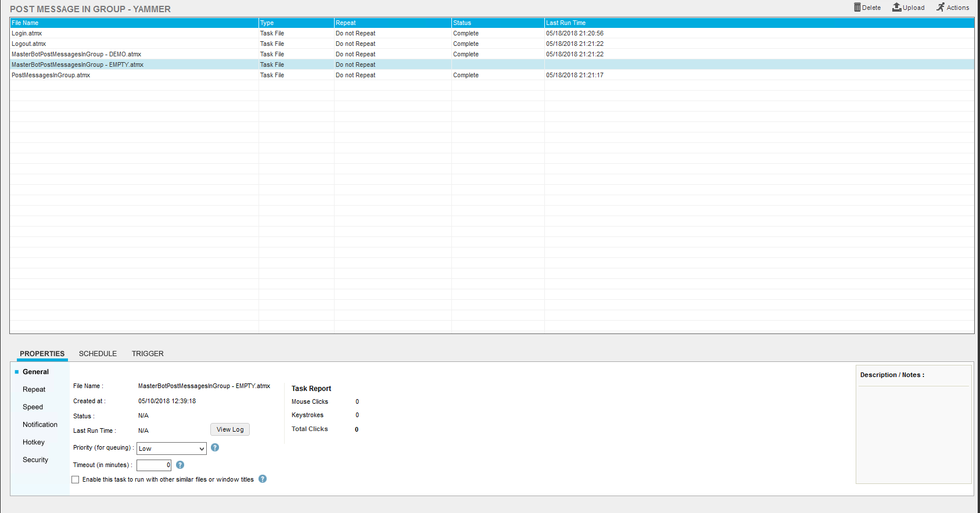Open the TRIGGER tab
The image size is (980, 513).
[148, 354]
